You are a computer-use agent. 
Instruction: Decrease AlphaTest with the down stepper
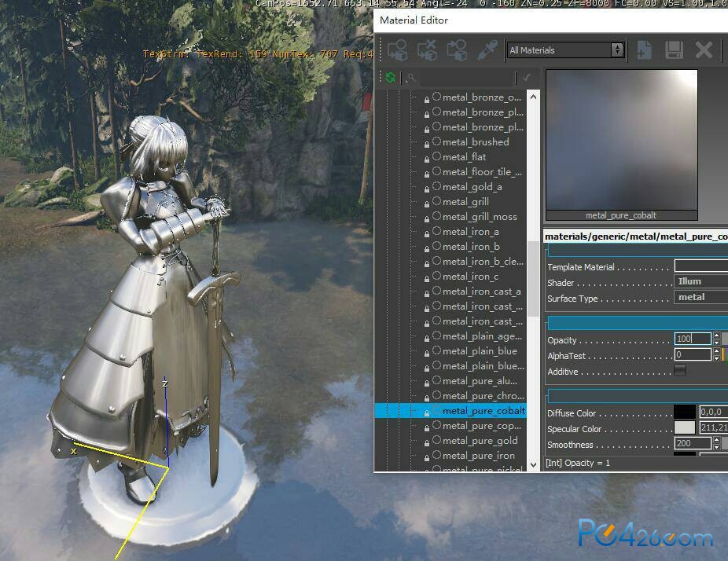717,357
